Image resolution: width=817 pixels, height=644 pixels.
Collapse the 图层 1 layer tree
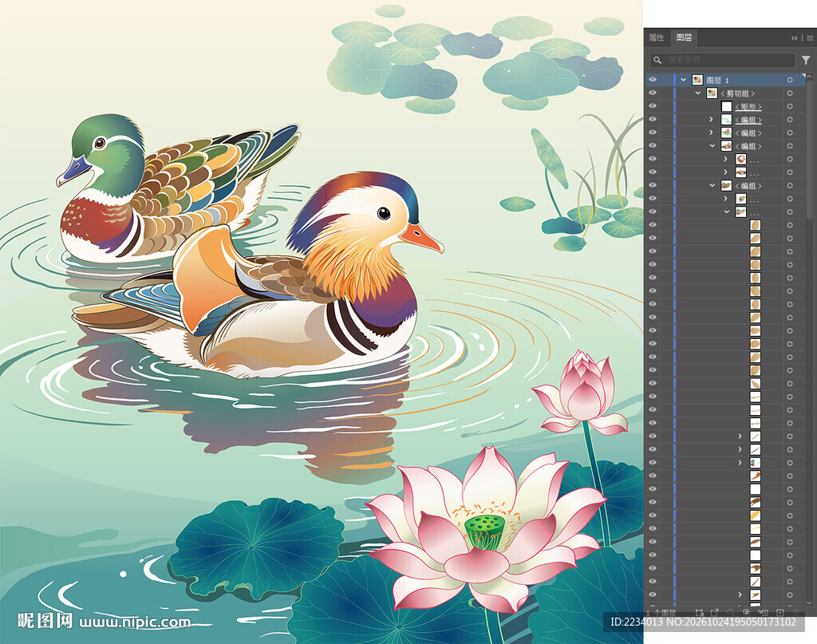pyautogui.click(x=683, y=80)
